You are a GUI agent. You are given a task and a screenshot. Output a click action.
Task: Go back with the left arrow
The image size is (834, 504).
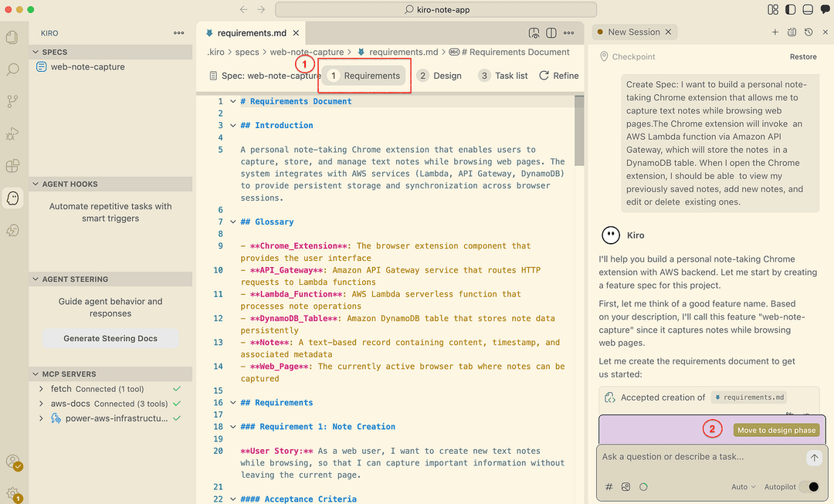243,9
